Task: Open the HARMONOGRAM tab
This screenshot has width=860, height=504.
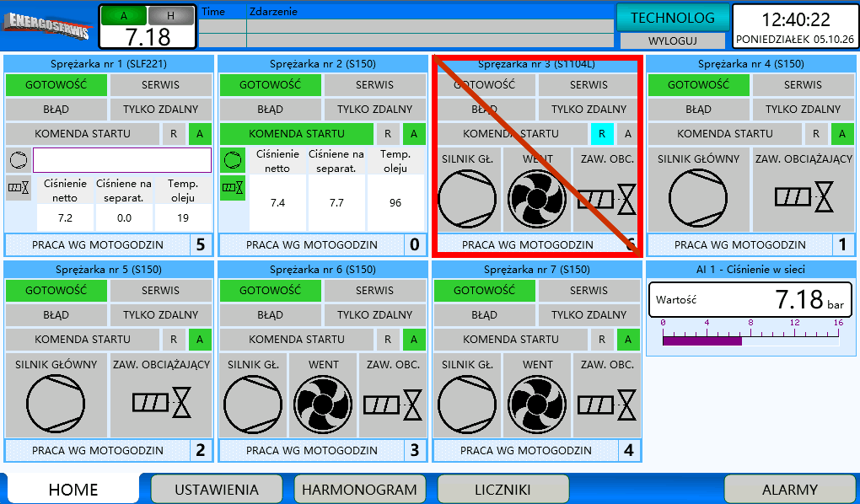Action: click(360, 489)
